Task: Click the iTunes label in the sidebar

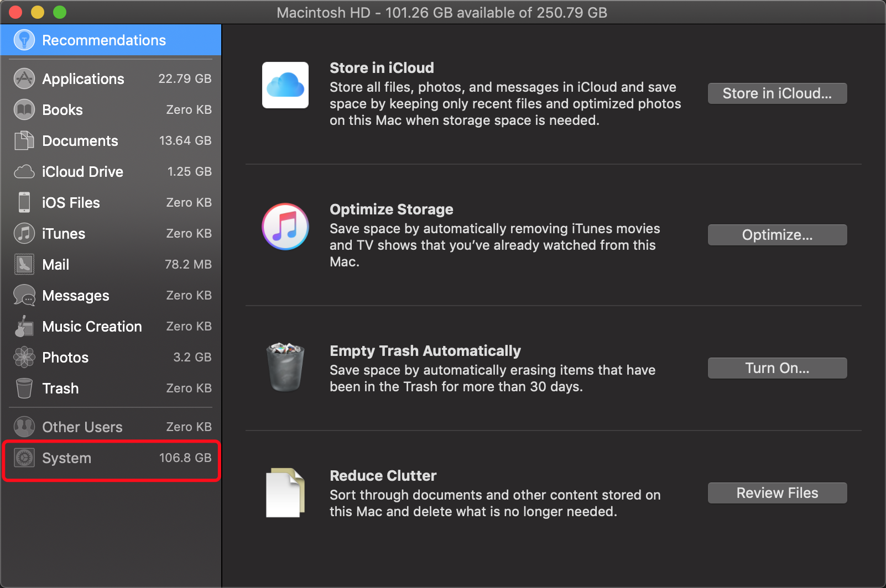Action: pyautogui.click(x=64, y=234)
